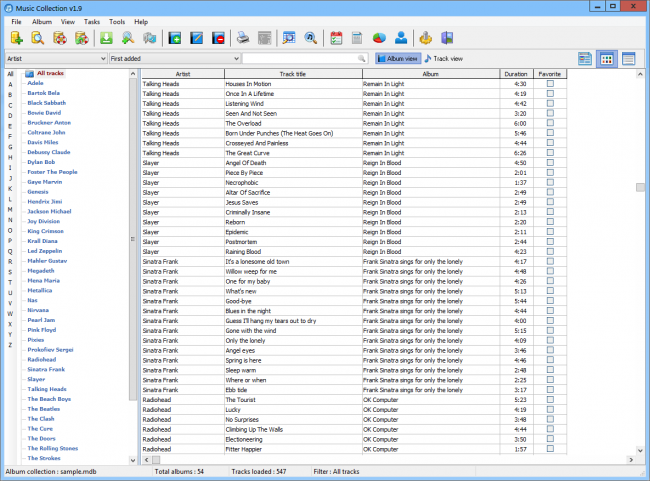Check favorite box for 'One for my baby'
Viewport: 650px width, 481px height.
point(550,281)
